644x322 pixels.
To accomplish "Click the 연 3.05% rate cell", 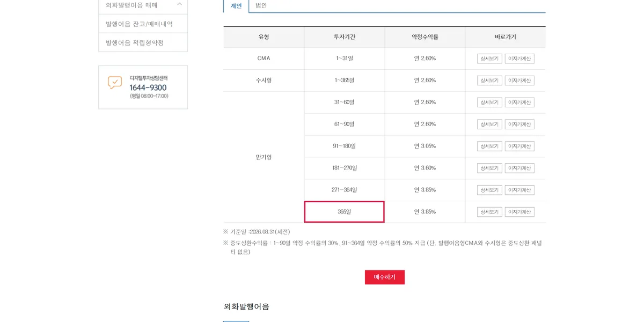I will coord(425,147).
